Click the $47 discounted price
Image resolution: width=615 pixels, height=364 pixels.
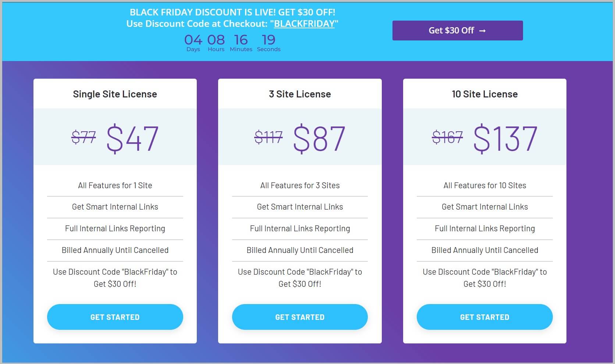point(132,139)
